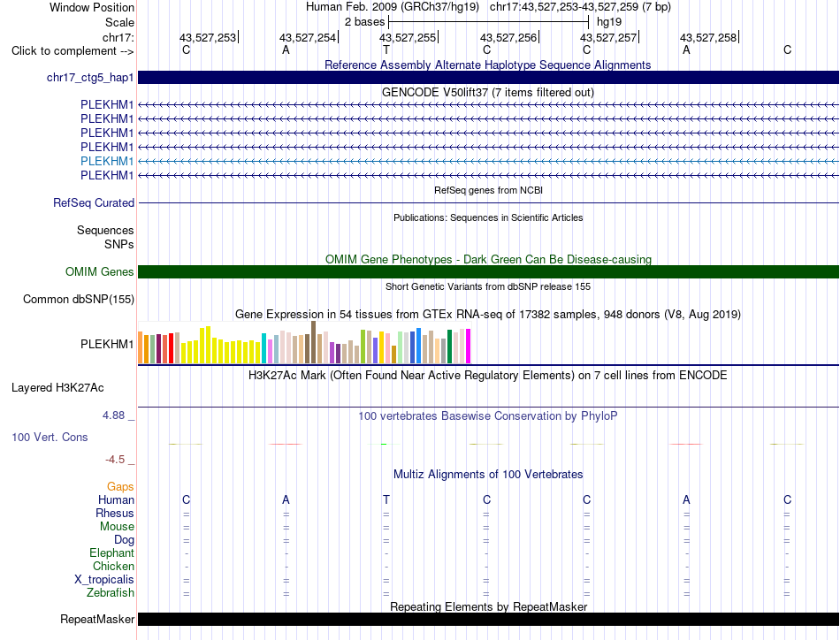Screen dimensions: 840x640
Task: Click the Common dbSNP(155) track label
Action: [x=78, y=300]
